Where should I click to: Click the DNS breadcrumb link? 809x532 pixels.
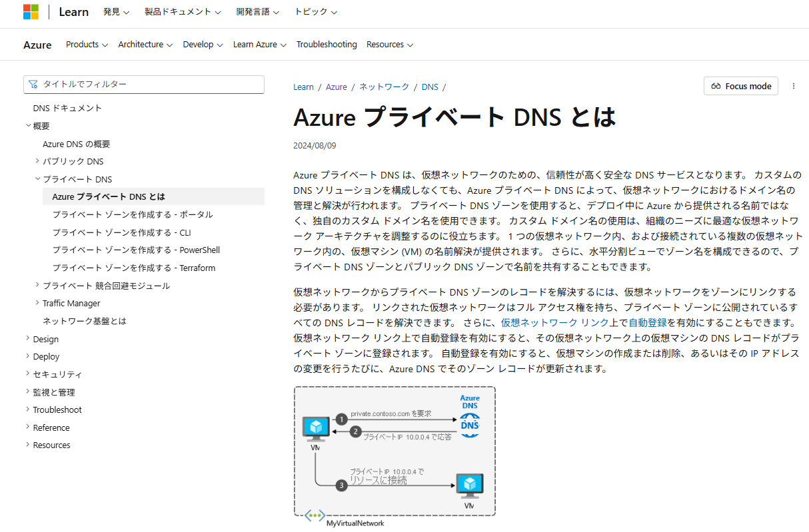(430, 87)
